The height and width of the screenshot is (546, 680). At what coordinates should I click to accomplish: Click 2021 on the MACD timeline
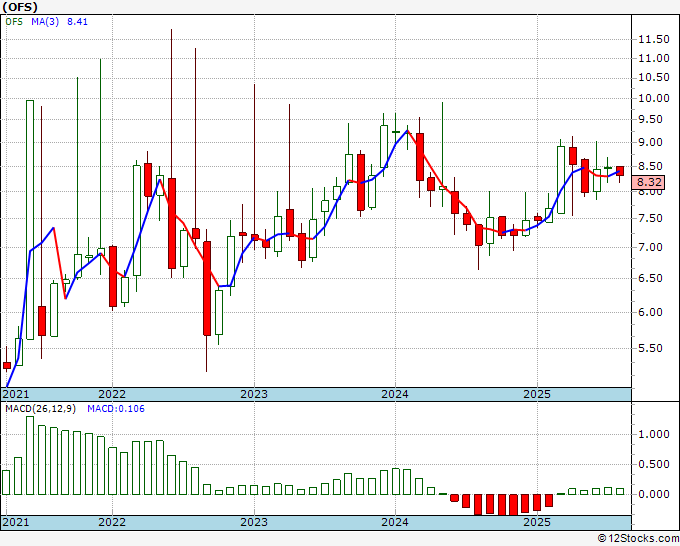[16, 522]
